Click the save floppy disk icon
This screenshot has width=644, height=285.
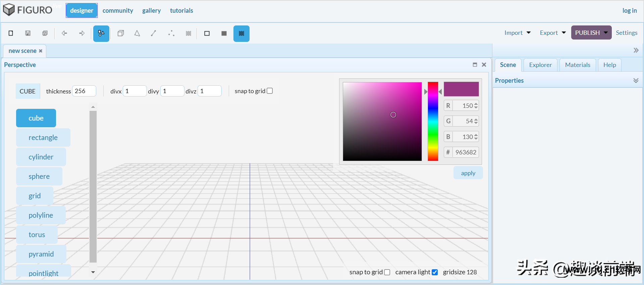[x=28, y=33]
